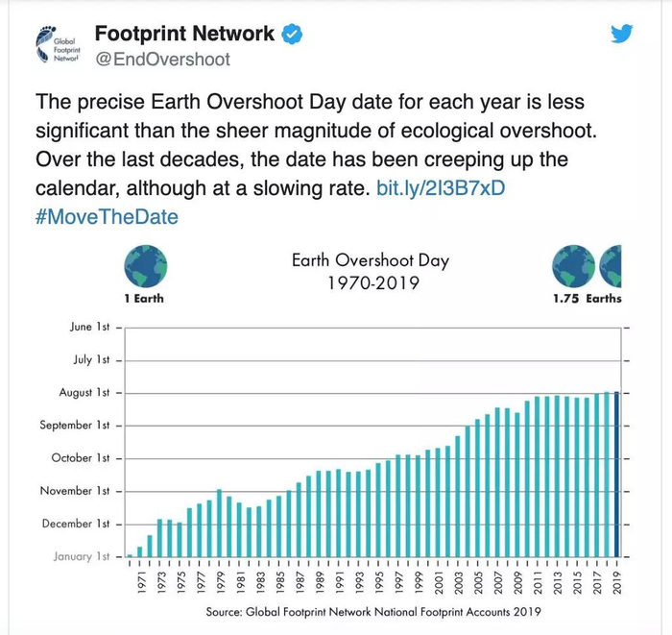Click the Global Footprint Network source line
This screenshot has height=635, width=672.
[x=373, y=612]
